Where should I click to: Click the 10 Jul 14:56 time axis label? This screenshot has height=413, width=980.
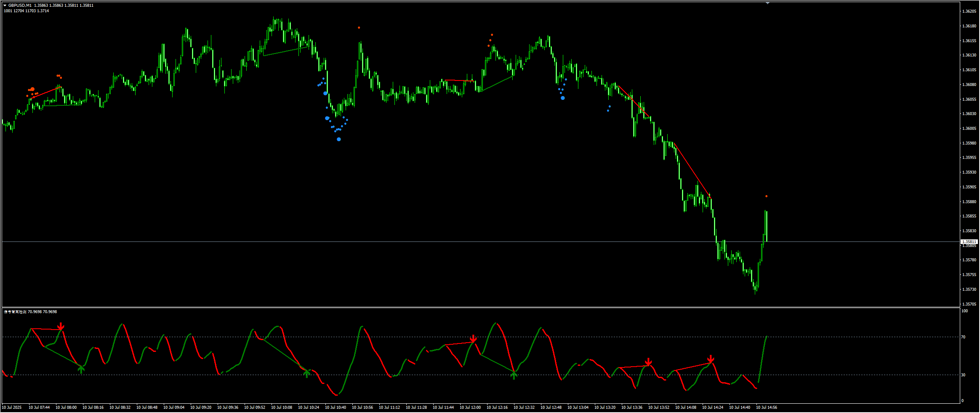pyautogui.click(x=767, y=408)
